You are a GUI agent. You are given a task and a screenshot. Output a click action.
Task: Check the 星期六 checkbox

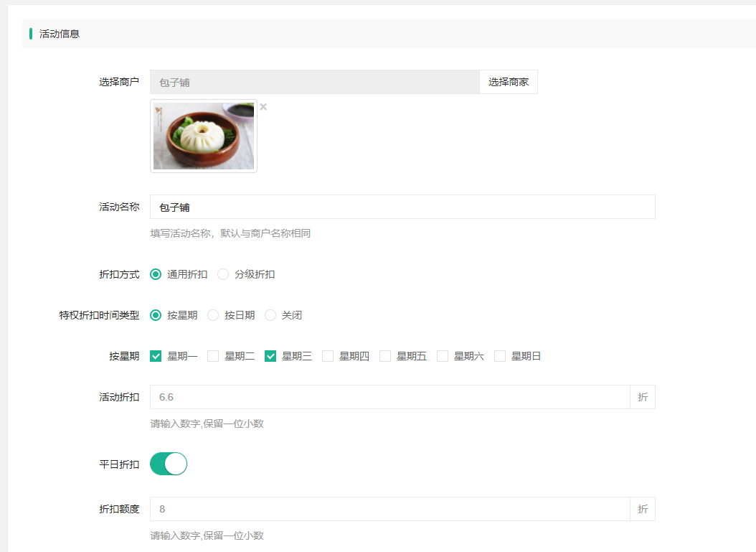(x=442, y=356)
